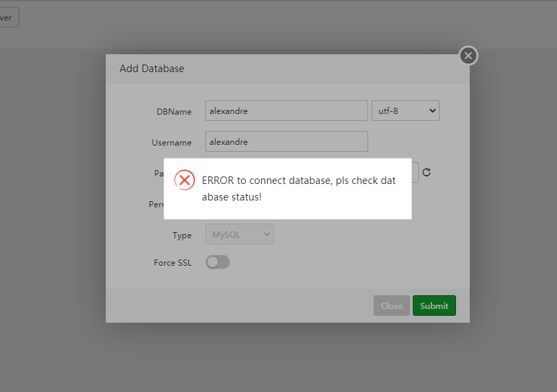Focus the DBName input field

[286, 111]
